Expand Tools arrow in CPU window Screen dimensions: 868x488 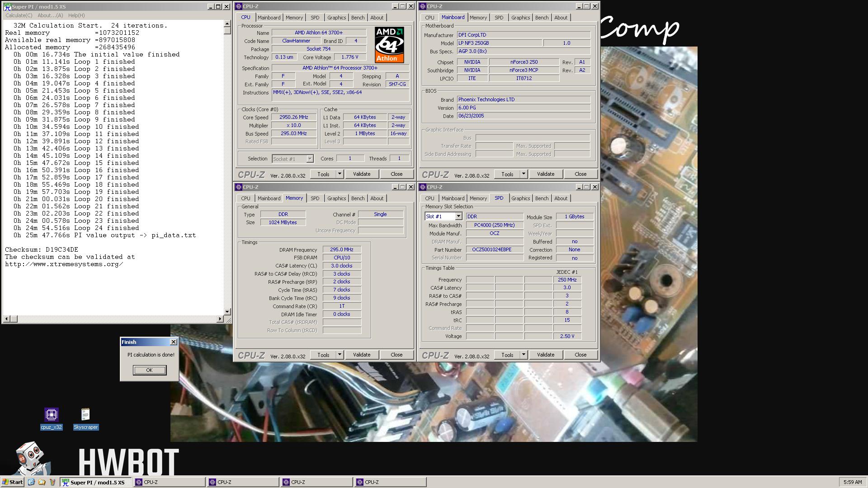340,174
